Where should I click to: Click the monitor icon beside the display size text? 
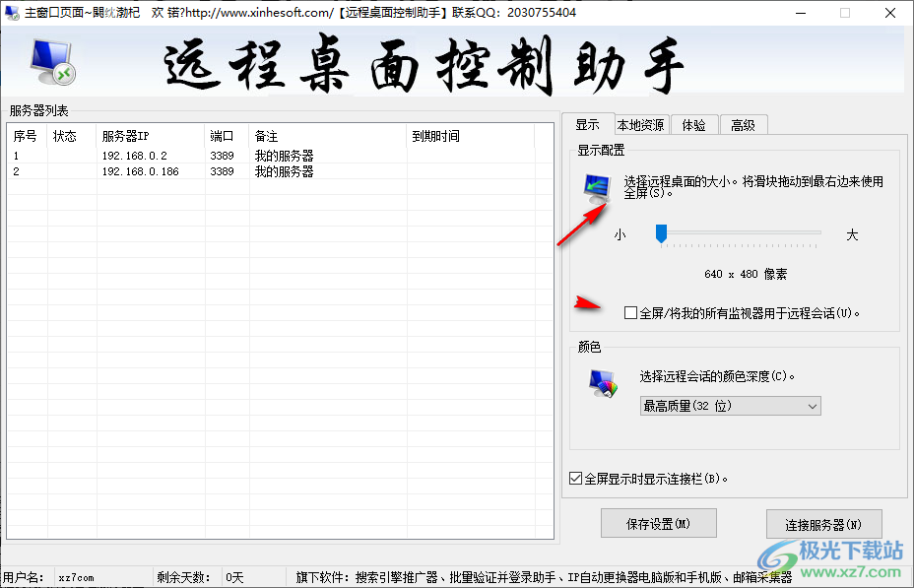click(599, 187)
